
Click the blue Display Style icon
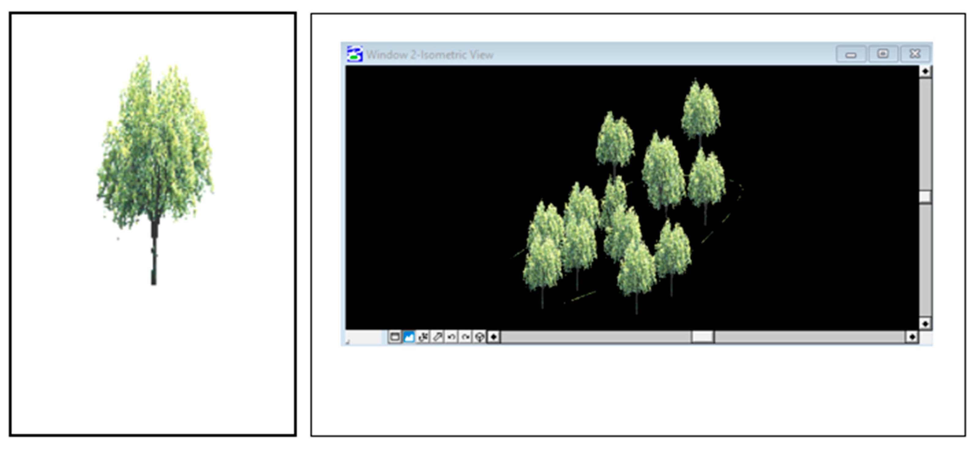pos(409,337)
